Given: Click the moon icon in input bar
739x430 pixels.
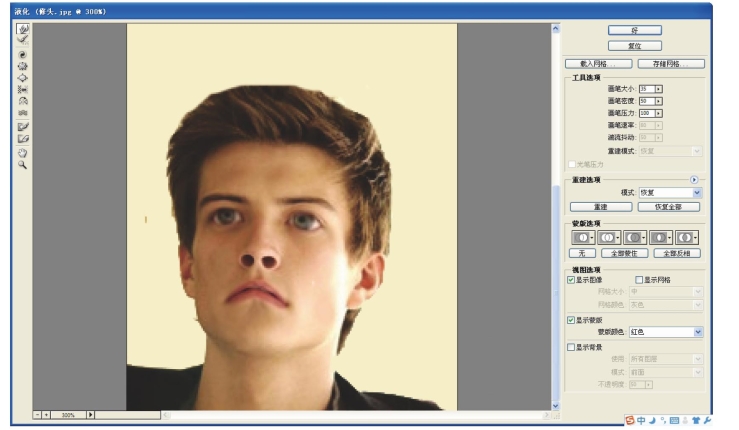Looking at the screenshot, I should point(652,421).
